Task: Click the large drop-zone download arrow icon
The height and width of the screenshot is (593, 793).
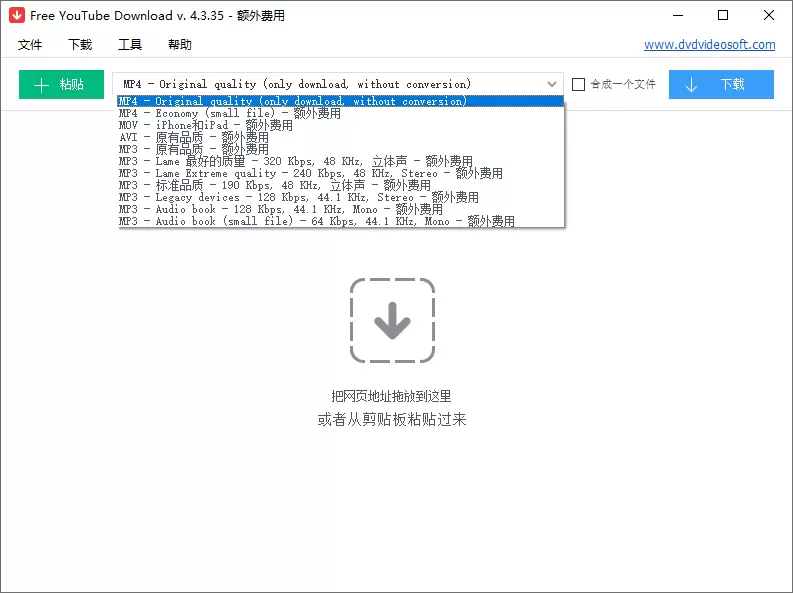Action: pyautogui.click(x=392, y=321)
